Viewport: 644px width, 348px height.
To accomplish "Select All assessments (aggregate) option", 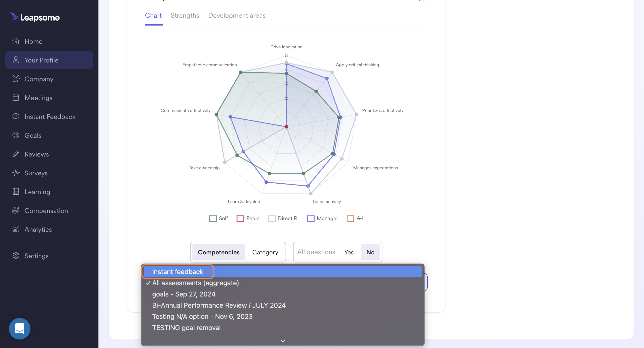I will (x=282, y=283).
